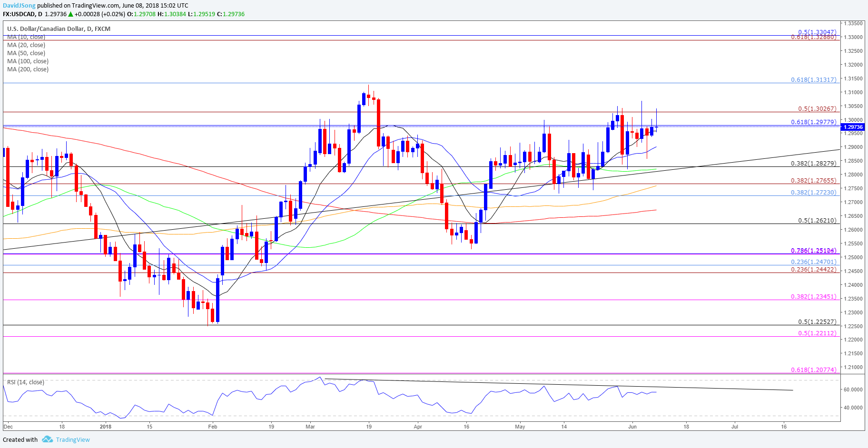Select the current price tag 1.29736
This screenshot has height=448, width=868.
(853, 127)
